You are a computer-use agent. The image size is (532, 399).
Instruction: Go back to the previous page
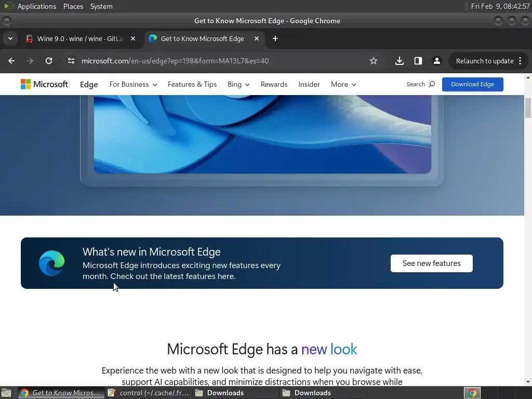(x=11, y=61)
